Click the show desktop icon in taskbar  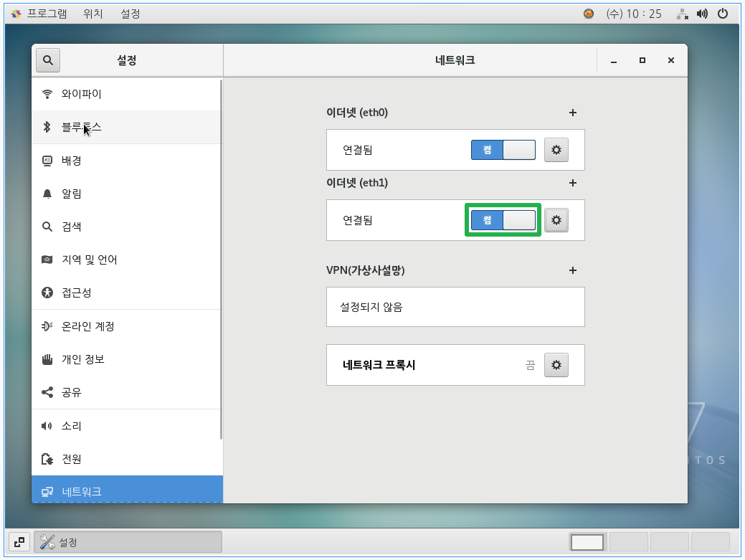(x=19, y=542)
